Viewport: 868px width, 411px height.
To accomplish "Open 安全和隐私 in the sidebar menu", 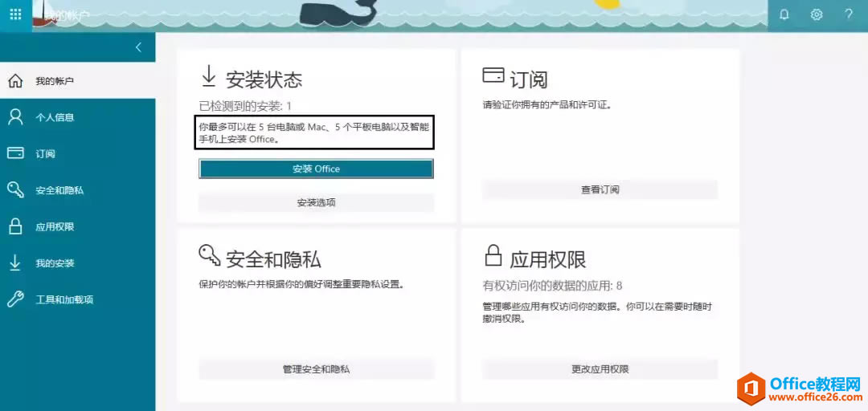I will coord(77,190).
